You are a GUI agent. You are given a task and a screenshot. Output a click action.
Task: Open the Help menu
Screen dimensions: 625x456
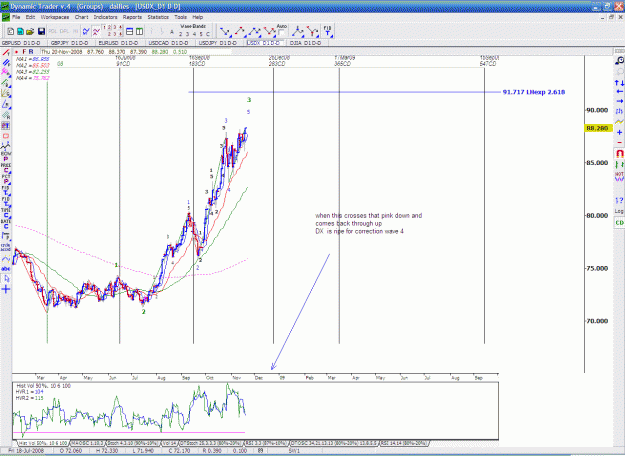(198, 17)
